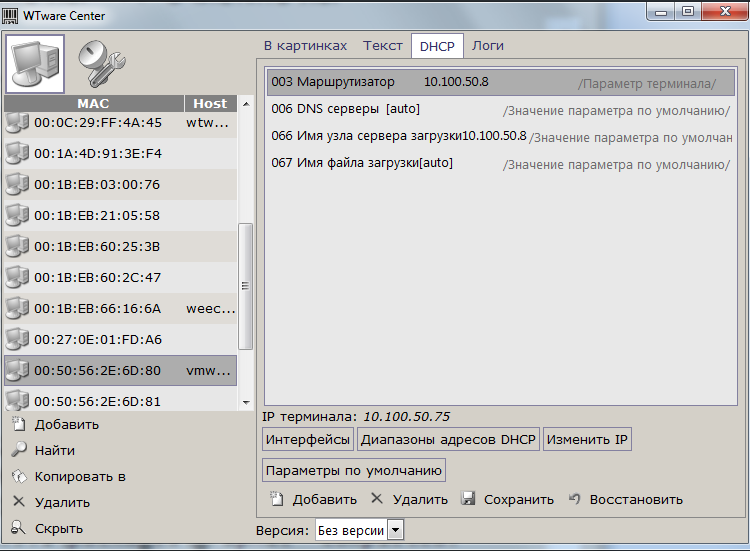Open the Версия dropdown

coord(395,530)
